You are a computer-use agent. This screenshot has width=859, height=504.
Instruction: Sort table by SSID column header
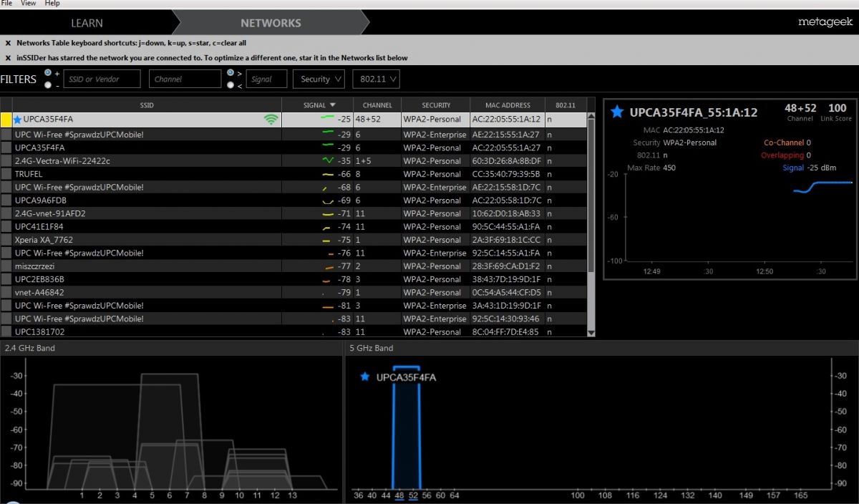147,105
